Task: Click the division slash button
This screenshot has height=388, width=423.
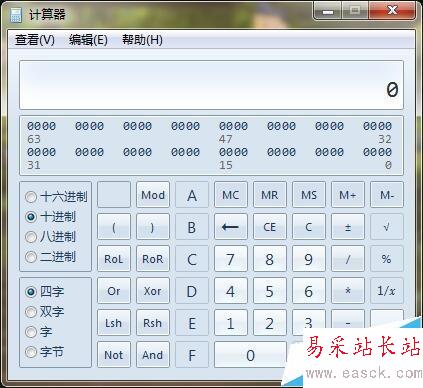Action: click(x=348, y=259)
